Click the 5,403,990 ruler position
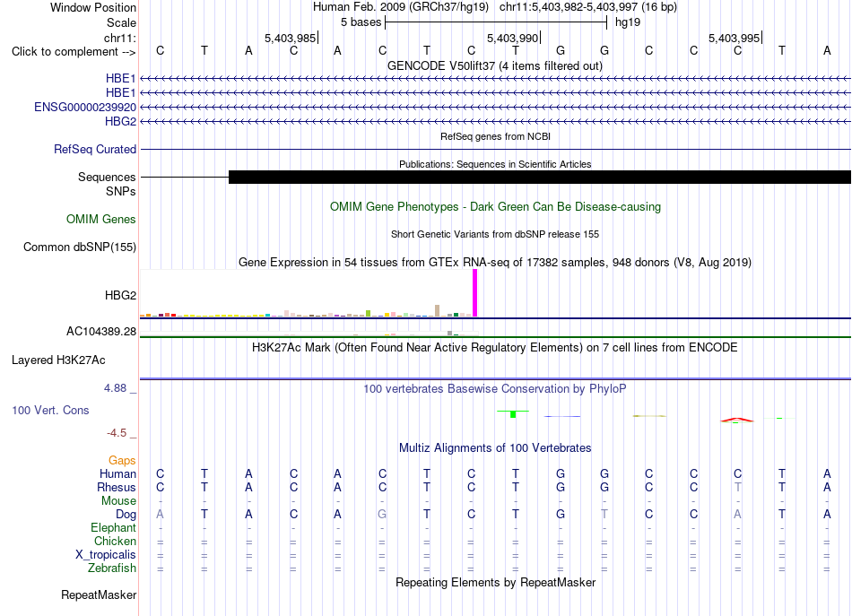 pos(512,38)
